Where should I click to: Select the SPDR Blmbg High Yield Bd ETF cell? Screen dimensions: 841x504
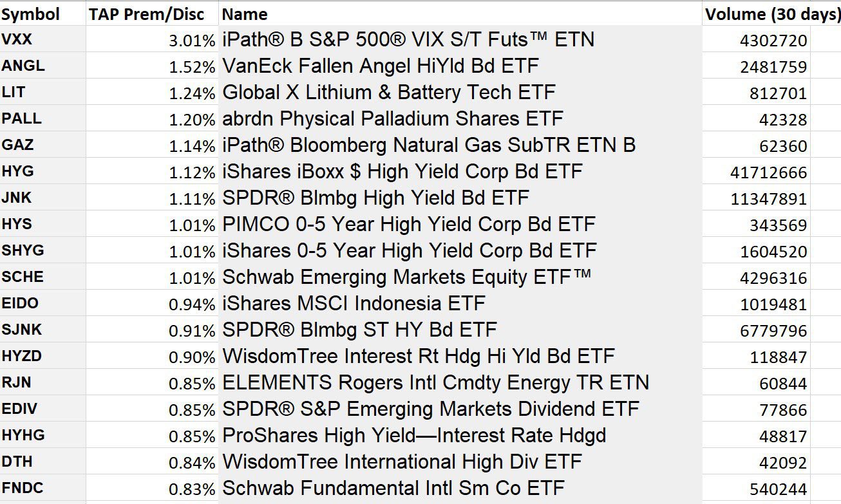point(375,198)
